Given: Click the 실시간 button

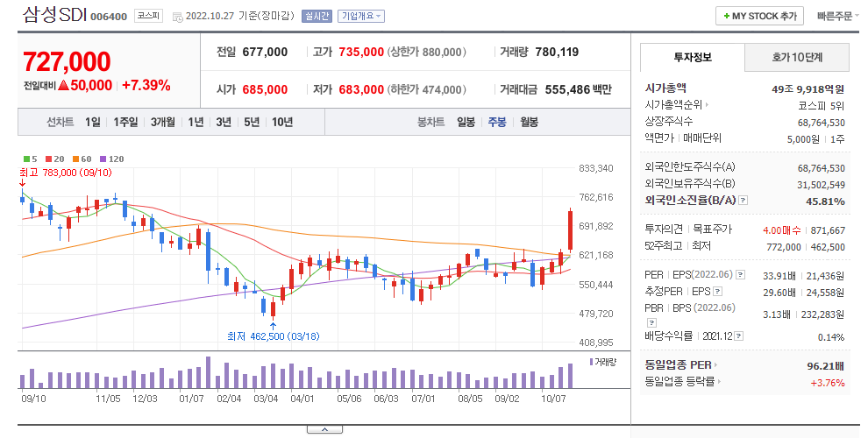Looking at the screenshot, I should (317, 16).
